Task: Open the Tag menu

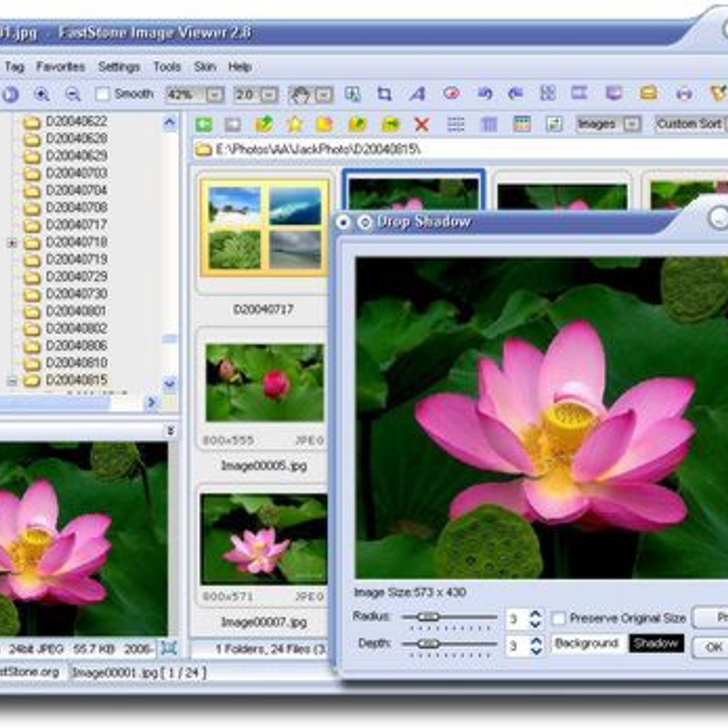Action: (15, 67)
